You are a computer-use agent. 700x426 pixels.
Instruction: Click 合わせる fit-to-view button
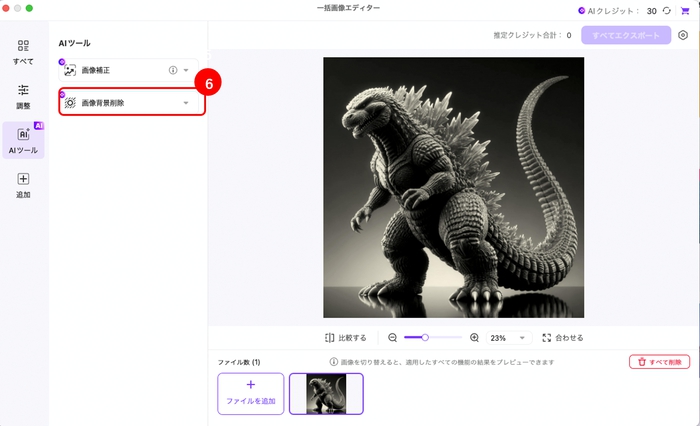(562, 338)
